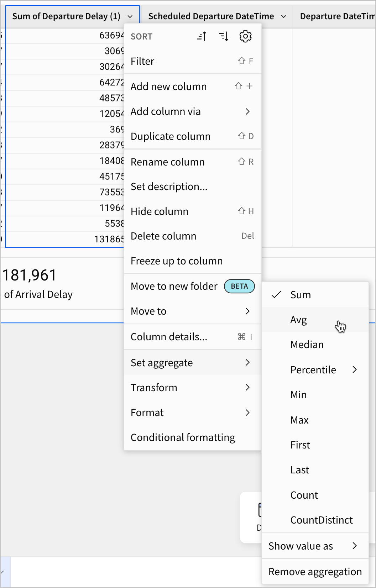Select CountDistinct aggregate option
This screenshot has height=588, width=376.
pyautogui.click(x=322, y=520)
